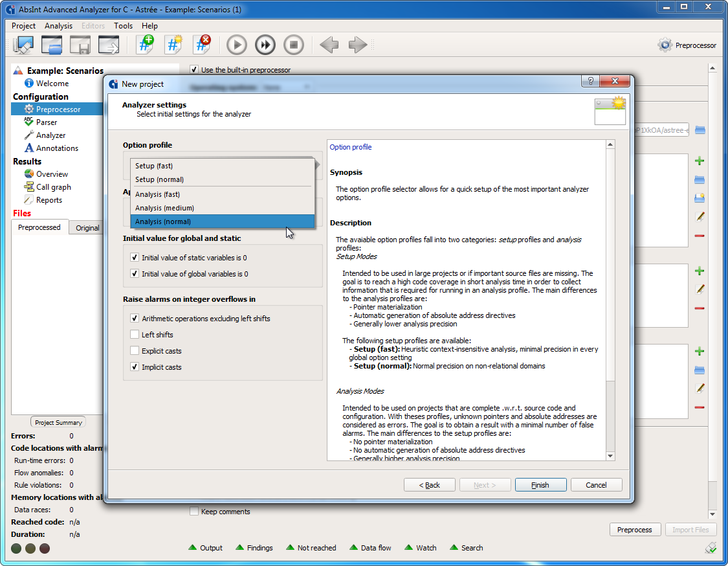Click the export project toolbar icon
Viewport: 728px width, 566px height.
(109, 45)
